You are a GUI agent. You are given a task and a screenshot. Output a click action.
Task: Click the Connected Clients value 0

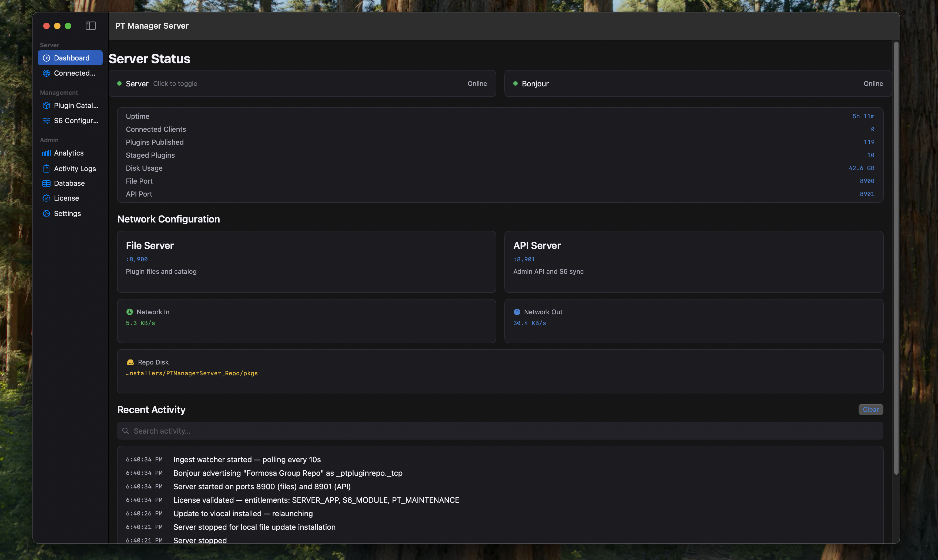click(x=872, y=129)
